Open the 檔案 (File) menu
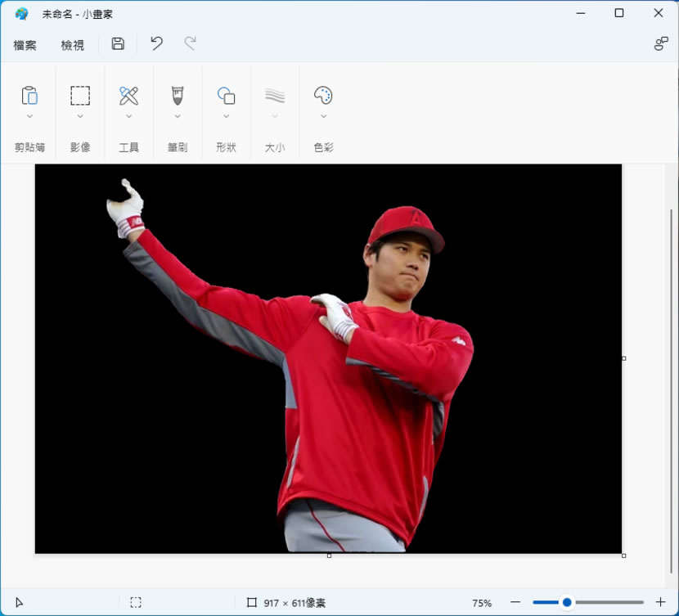Image resolution: width=679 pixels, height=616 pixels. 25,45
